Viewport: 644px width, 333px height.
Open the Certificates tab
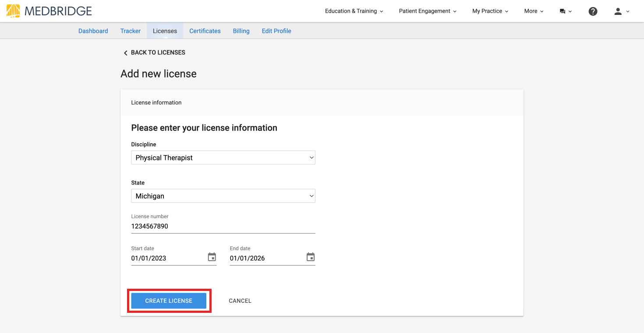[x=205, y=31]
